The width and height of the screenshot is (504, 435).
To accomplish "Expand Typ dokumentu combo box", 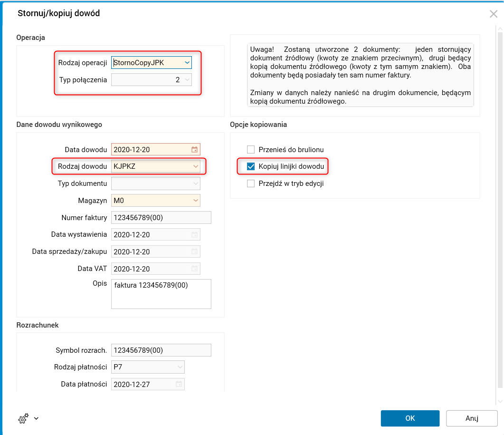I will (195, 184).
